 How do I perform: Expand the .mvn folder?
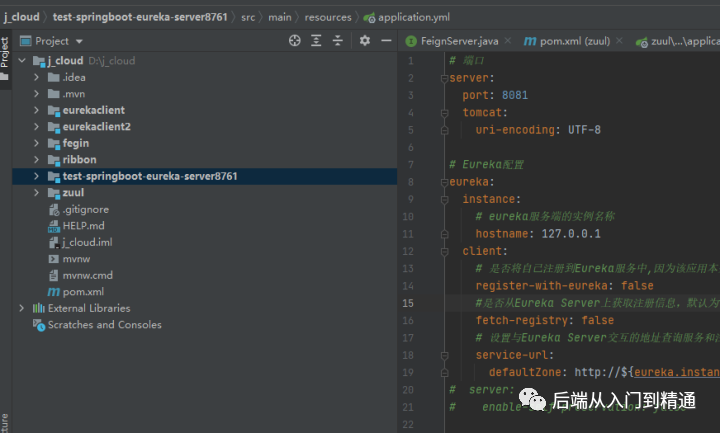click(x=36, y=94)
